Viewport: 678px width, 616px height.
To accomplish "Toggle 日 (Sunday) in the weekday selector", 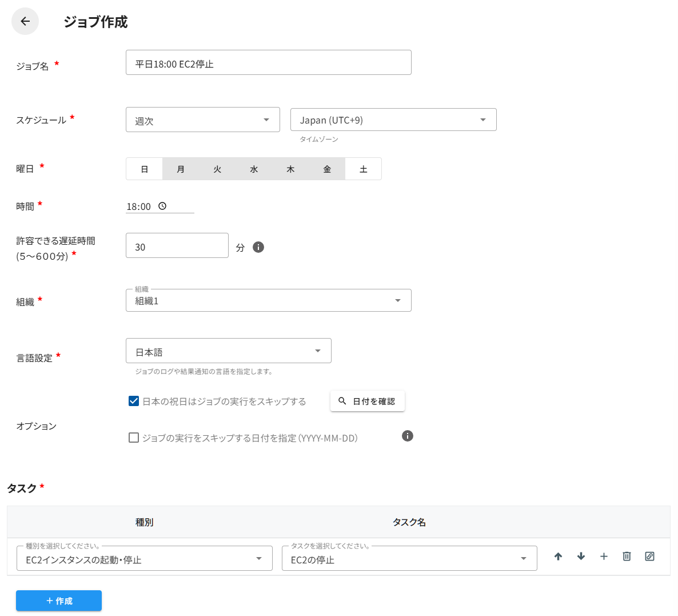I will pos(145,169).
